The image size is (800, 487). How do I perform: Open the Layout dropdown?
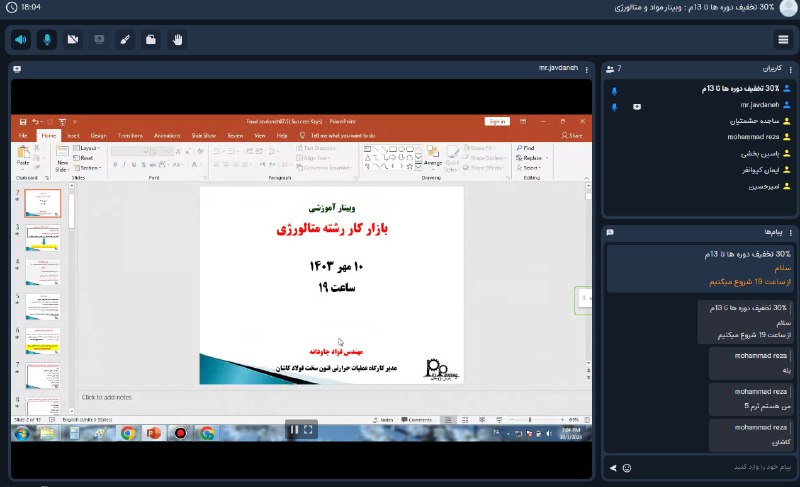(87, 148)
